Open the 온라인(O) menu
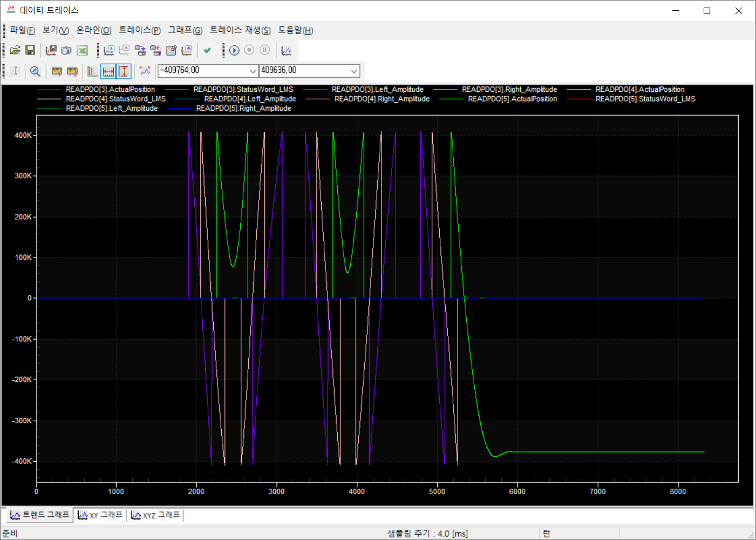Screen dimensions: 756x540 [94, 30]
